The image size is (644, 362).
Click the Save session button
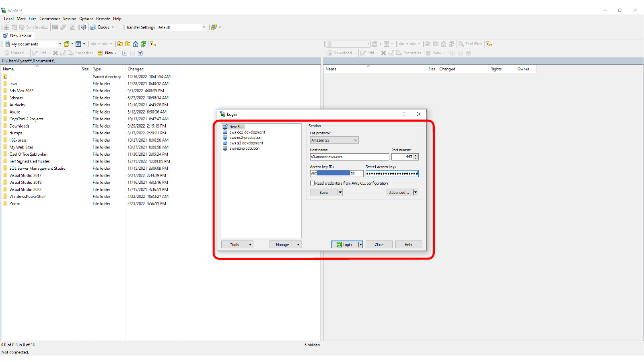click(x=324, y=193)
